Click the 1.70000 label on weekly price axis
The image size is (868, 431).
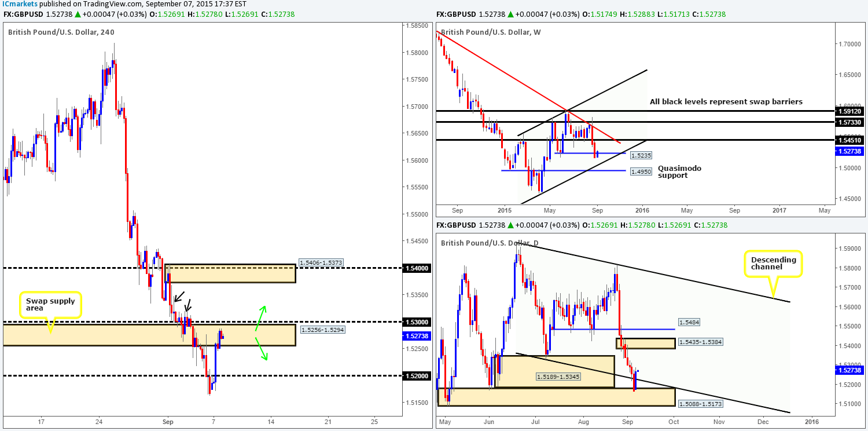click(849, 44)
